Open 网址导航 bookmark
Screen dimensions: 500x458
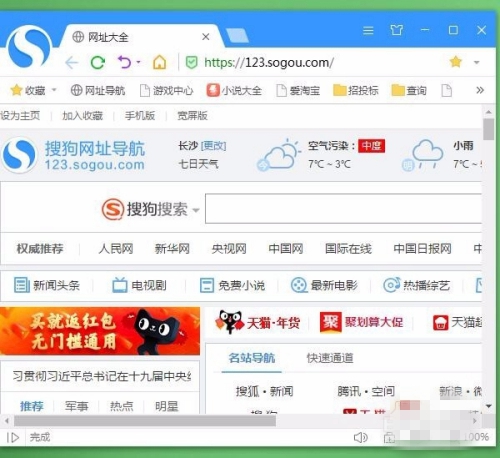[x=98, y=90]
